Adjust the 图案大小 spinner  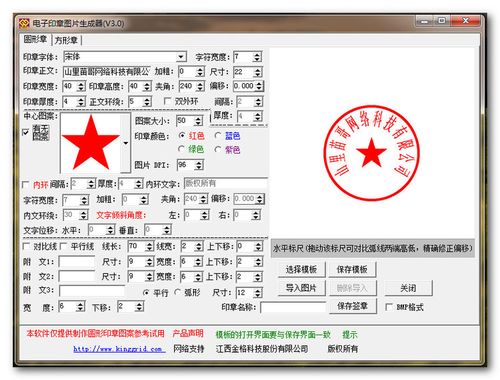click(198, 121)
